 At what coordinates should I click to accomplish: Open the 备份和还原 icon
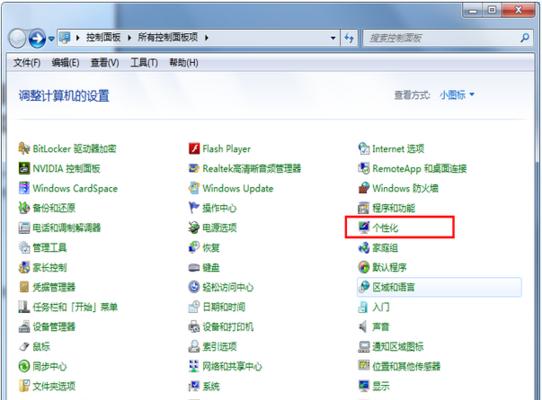pos(24,208)
